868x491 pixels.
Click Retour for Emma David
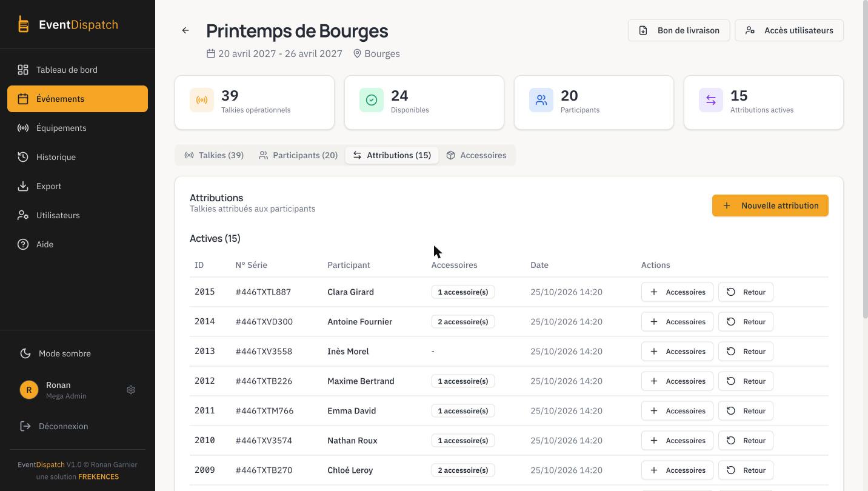tap(746, 411)
